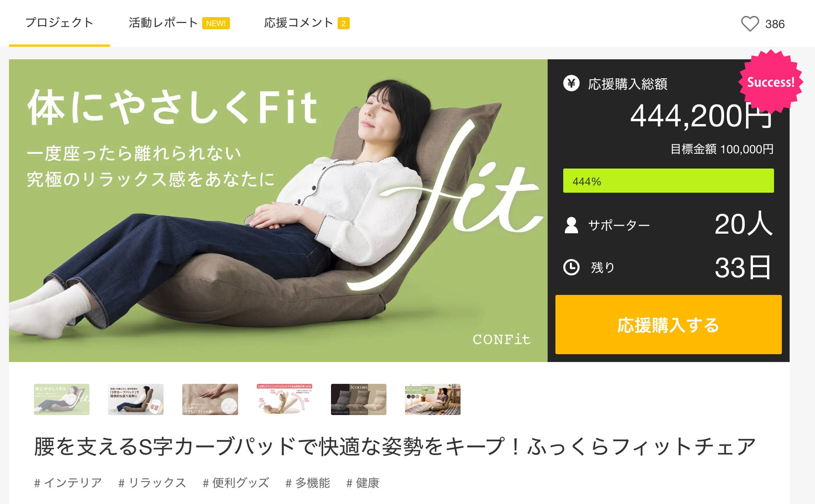815x504 pixels.
Task: Open the # インテリア tag link
Action: [68, 483]
